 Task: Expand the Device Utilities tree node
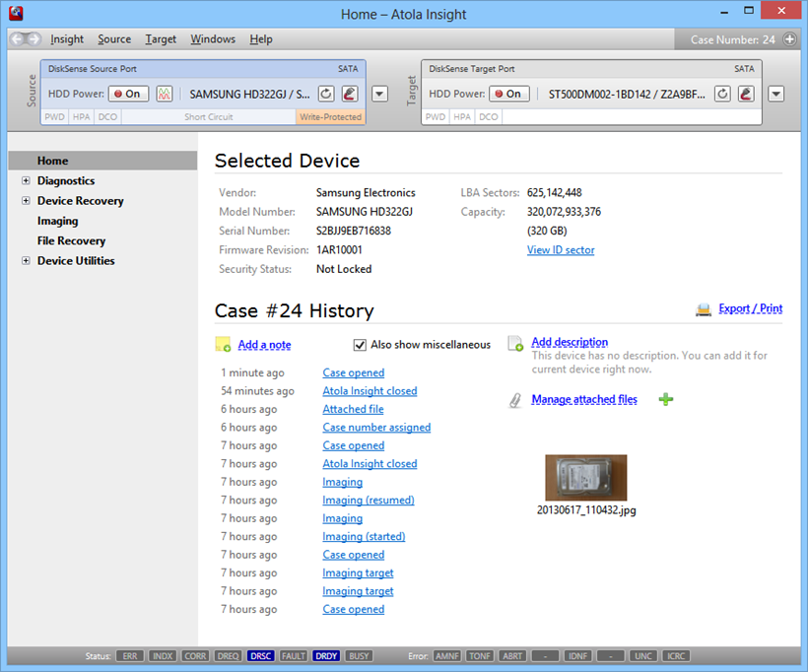tap(26, 261)
